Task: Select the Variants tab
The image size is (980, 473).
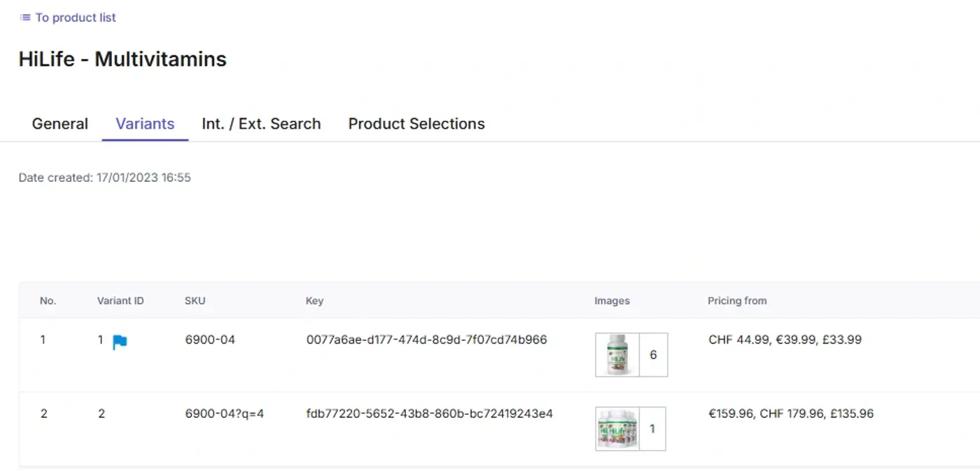Action: point(145,124)
